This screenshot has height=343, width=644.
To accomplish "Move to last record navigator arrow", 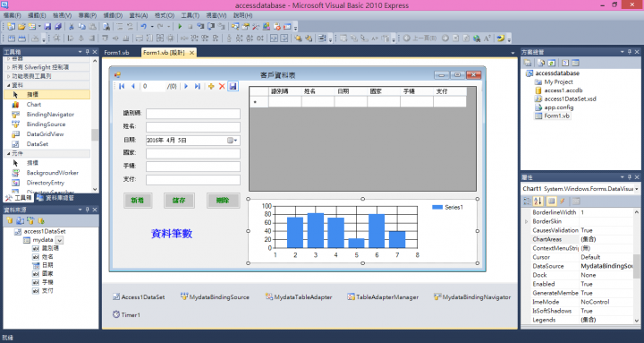I will (x=197, y=86).
